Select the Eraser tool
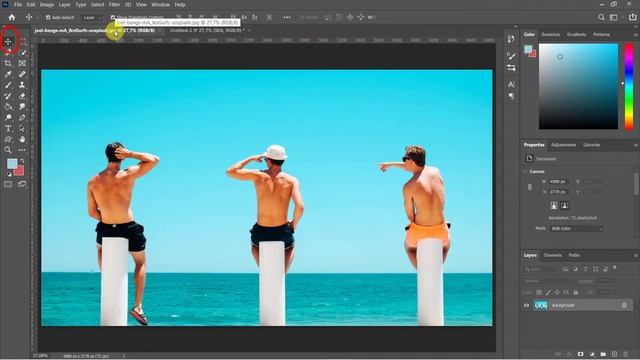The image size is (640, 360). pyautogui.click(x=22, y=96)
